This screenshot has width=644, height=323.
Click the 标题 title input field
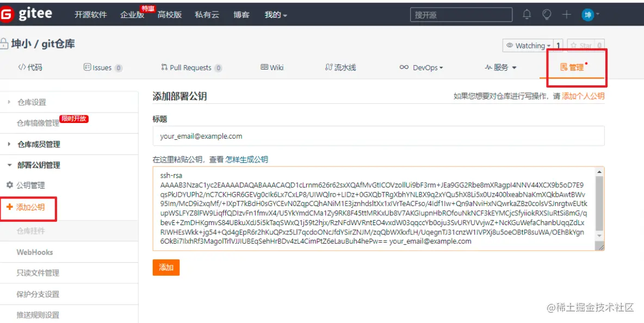[378, 136]
